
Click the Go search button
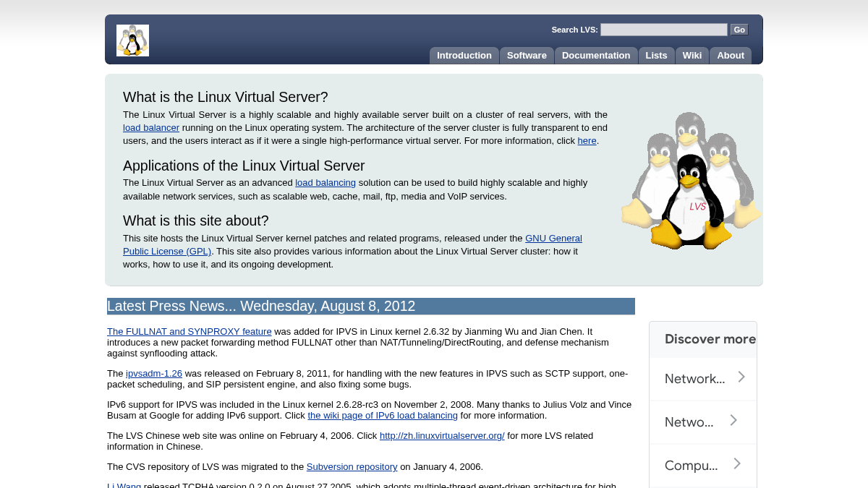tap(739, 30)
